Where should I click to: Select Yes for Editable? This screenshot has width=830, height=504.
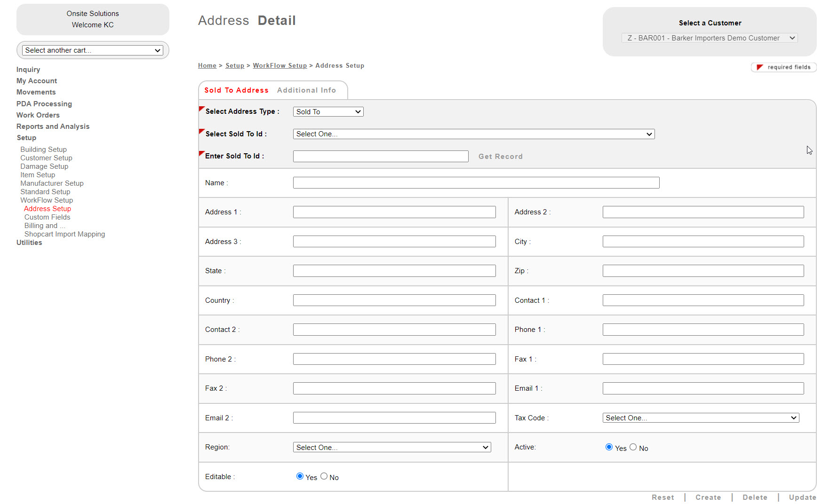300,476
